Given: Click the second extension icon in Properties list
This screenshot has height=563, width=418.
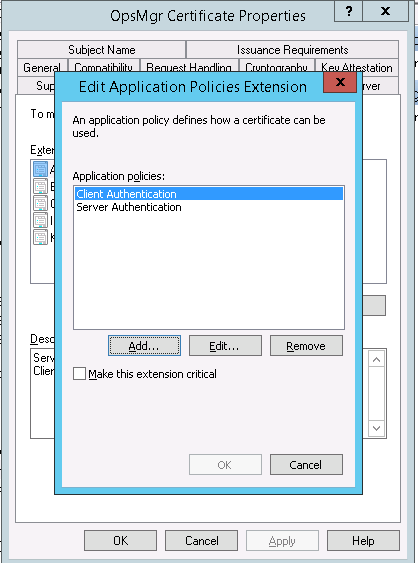Looking at the screenshot, I should click(x=40, y=186).
